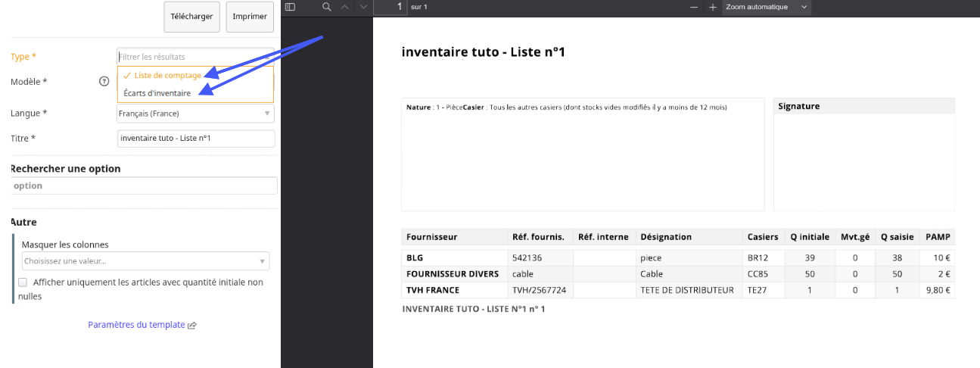Click the document title inventaire tuto - Liste n°1
980x368 pixels.
pos(484,52)
